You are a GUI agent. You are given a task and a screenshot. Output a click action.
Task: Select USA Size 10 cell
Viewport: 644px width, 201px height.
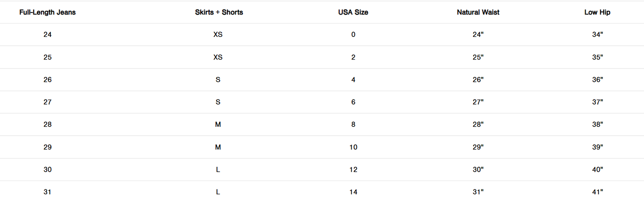(353, 147)
